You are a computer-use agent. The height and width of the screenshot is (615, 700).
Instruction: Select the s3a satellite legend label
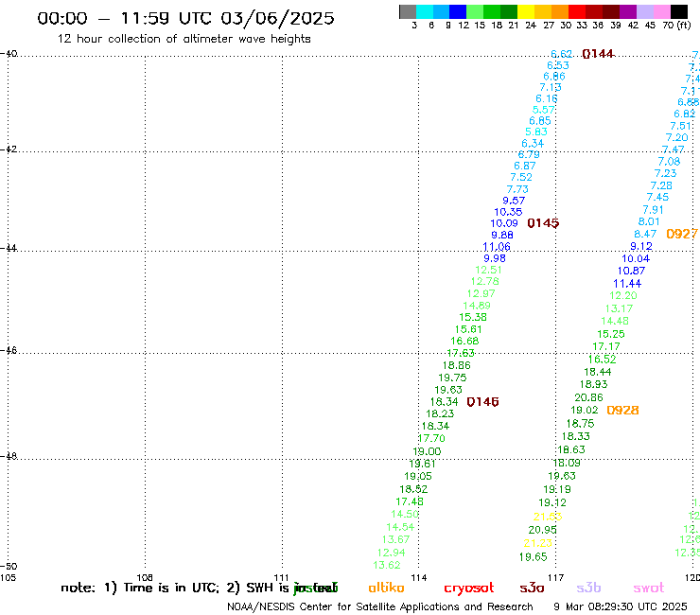point(532,588)
